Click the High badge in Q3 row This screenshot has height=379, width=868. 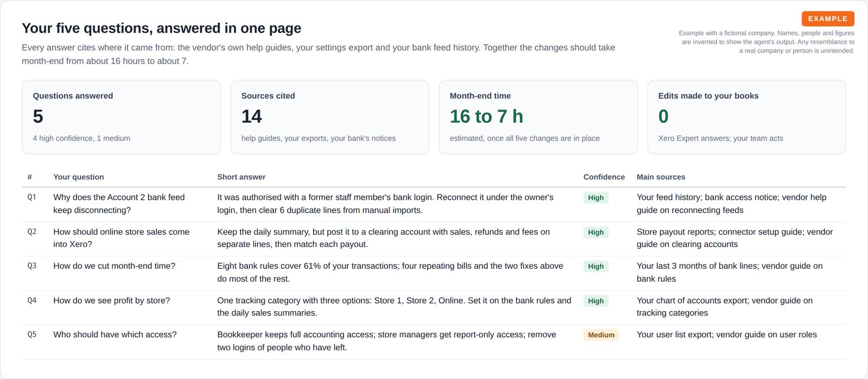(x=596, y=267)
